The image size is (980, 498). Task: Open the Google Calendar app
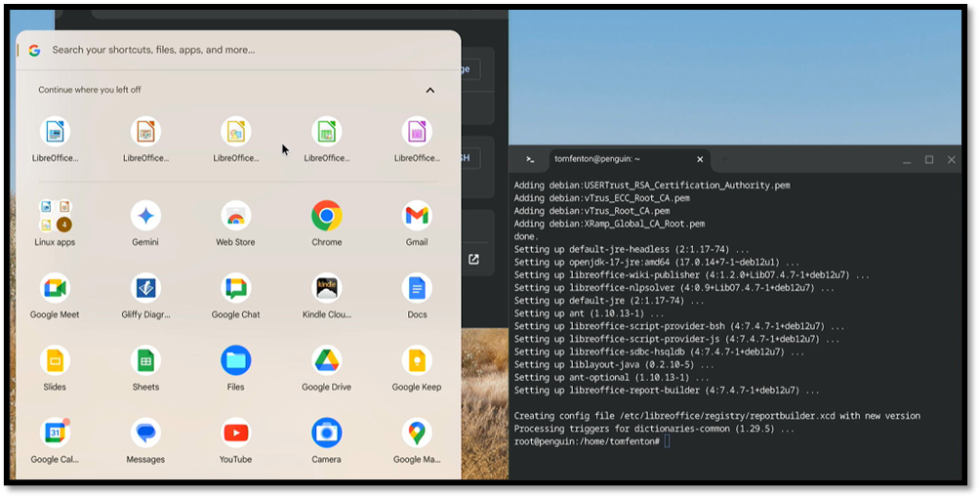55,433
